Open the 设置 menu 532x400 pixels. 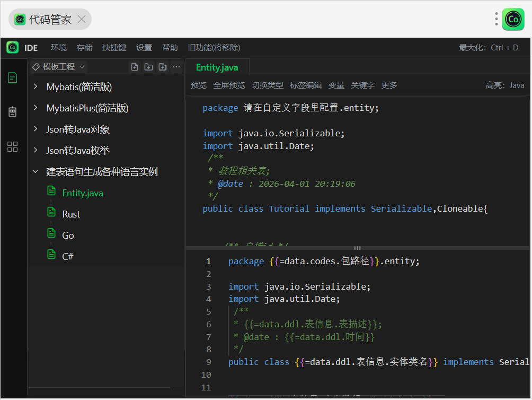144,48
